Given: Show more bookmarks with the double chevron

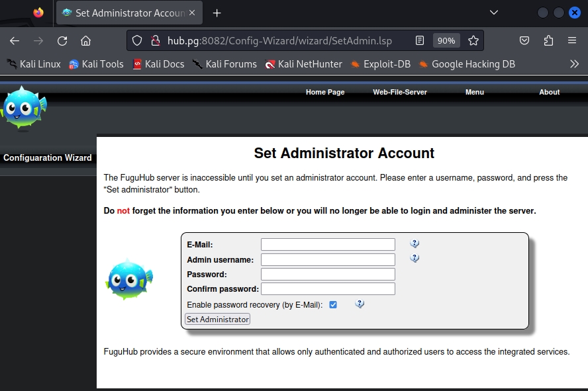Looking at the screenshot, I should click(x=574, y=64).
